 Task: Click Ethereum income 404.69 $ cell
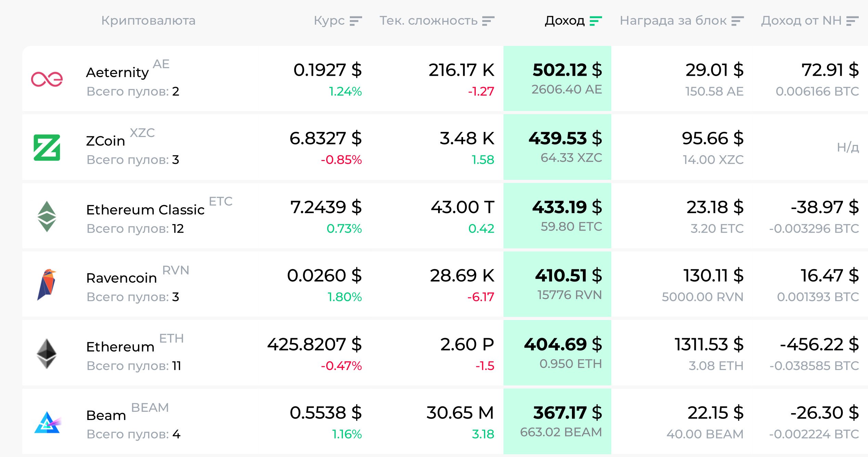pyautogui.click(x=557, y=353)
